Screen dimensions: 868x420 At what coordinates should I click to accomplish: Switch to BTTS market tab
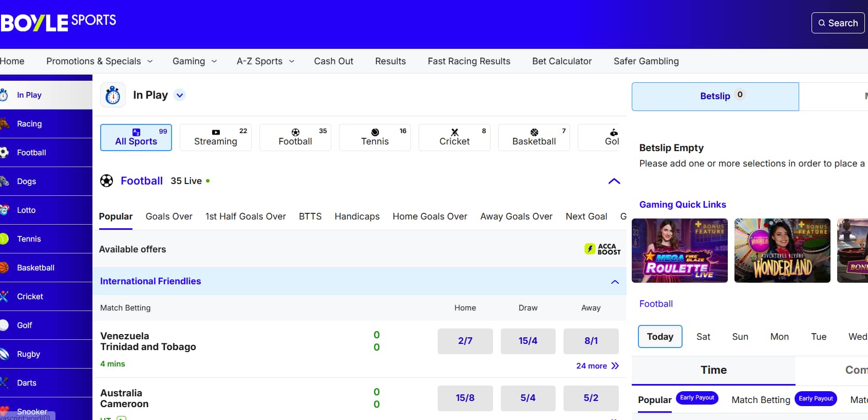pyautogui.click(x=310, y=216)
